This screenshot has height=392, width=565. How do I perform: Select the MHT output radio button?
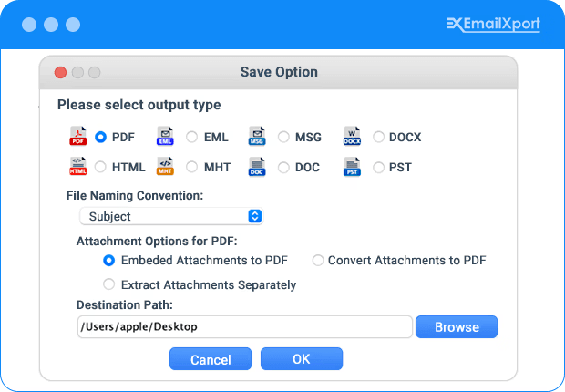tap(191, 167)
